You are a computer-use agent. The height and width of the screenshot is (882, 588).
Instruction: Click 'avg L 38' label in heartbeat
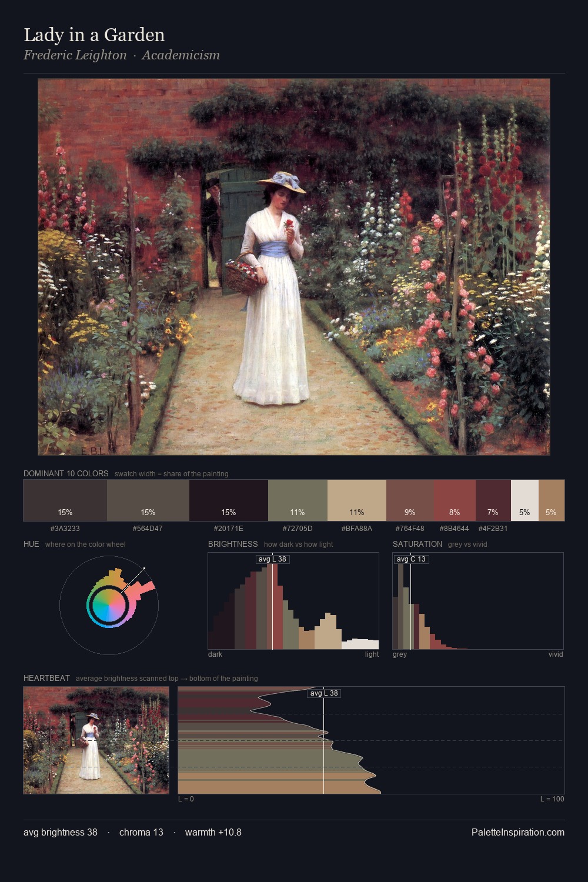(x=324, y=693)
